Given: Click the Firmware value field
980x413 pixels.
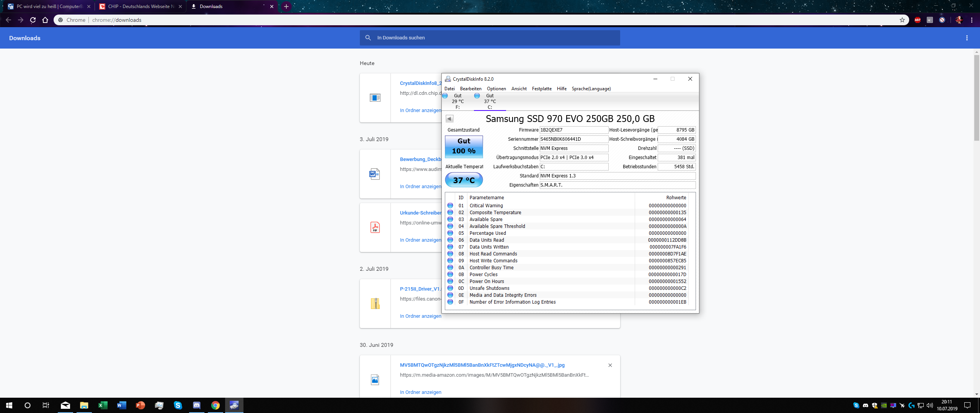Looking at the screenshot, I should (574, 130).
